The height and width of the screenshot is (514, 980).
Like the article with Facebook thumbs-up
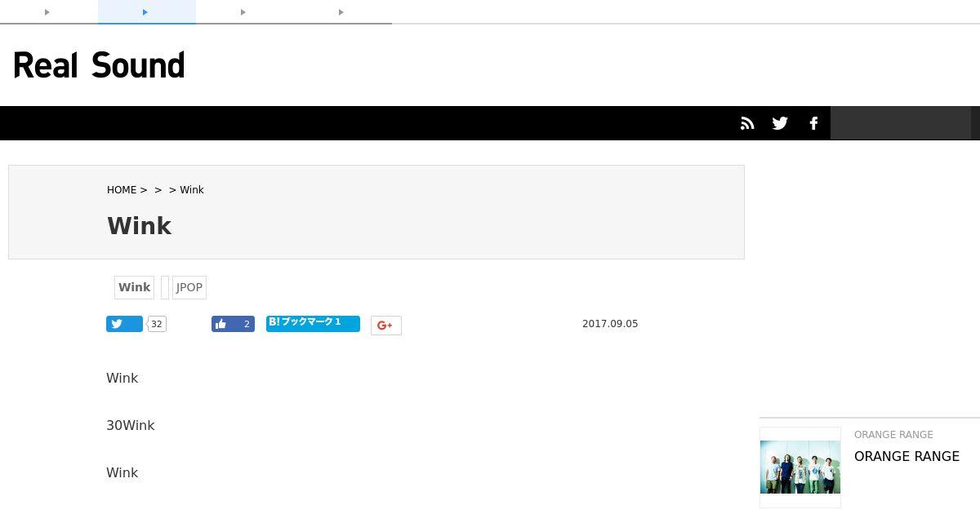click(233, 324)
